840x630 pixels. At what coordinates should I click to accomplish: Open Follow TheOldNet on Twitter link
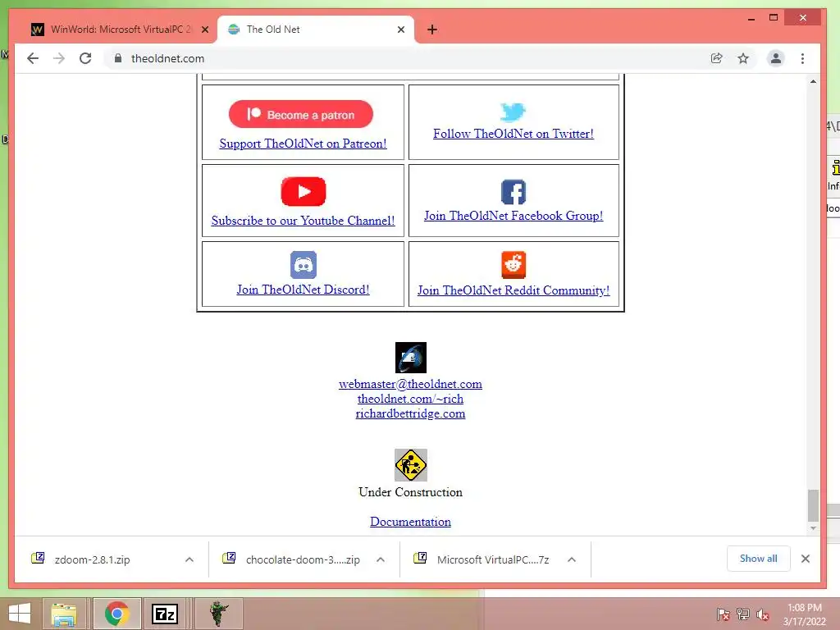pyautogui.click(x=514, y=134)
